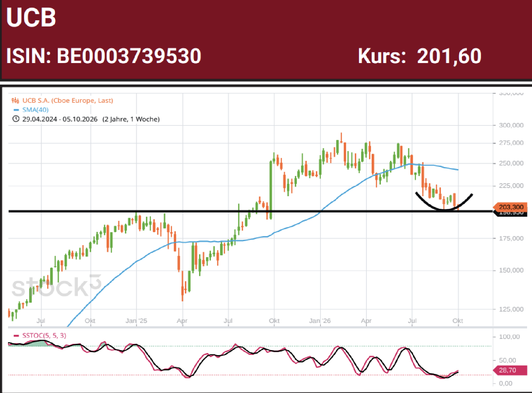This screenshot has width=532, height=393.
Task: Click the 0,00 stochastic axis label
Action: [506, 383]
